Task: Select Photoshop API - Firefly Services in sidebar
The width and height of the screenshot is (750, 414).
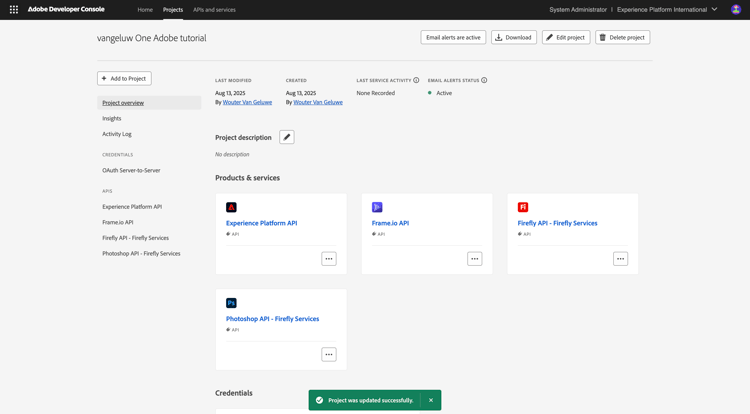Action: [141, 254]
